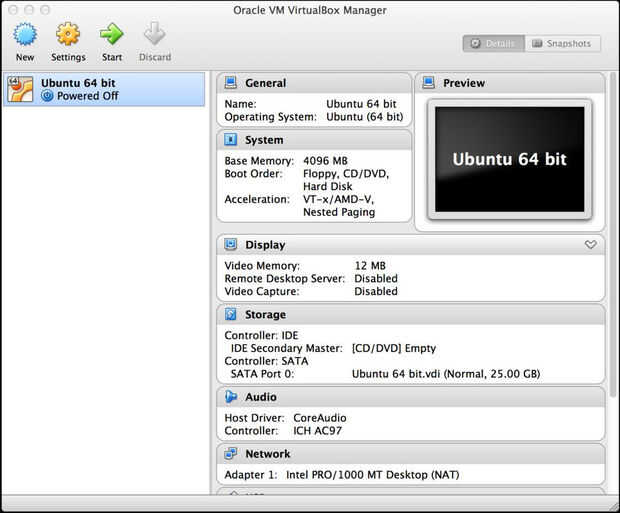620x513 pixels.
Task: Click the Video Capture Disabled value
Action: [x=376, y=292]
